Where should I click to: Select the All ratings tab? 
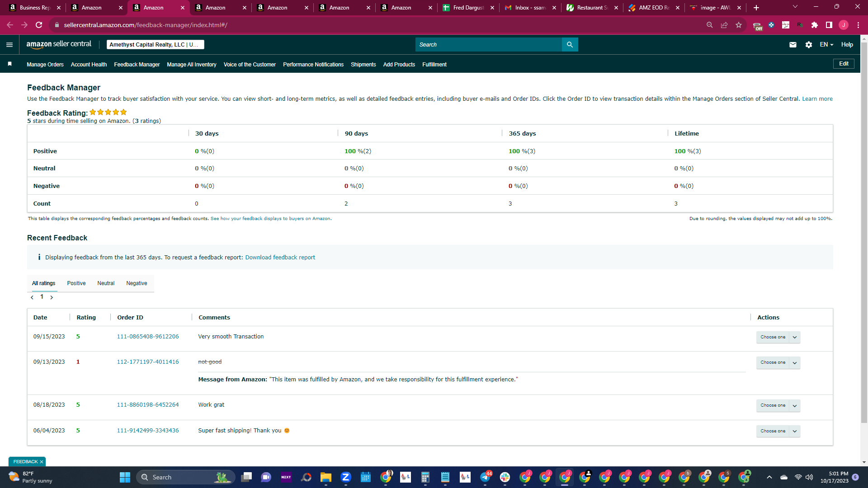point(44,283)
